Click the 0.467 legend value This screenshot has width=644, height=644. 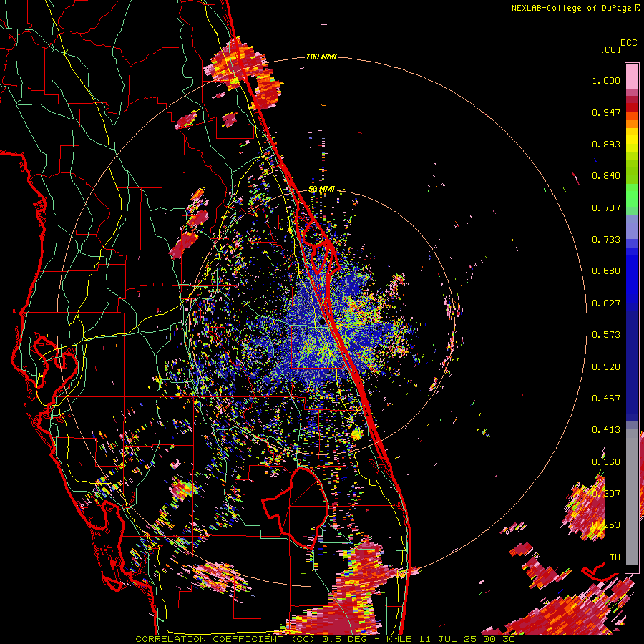(x=606, y=399)
